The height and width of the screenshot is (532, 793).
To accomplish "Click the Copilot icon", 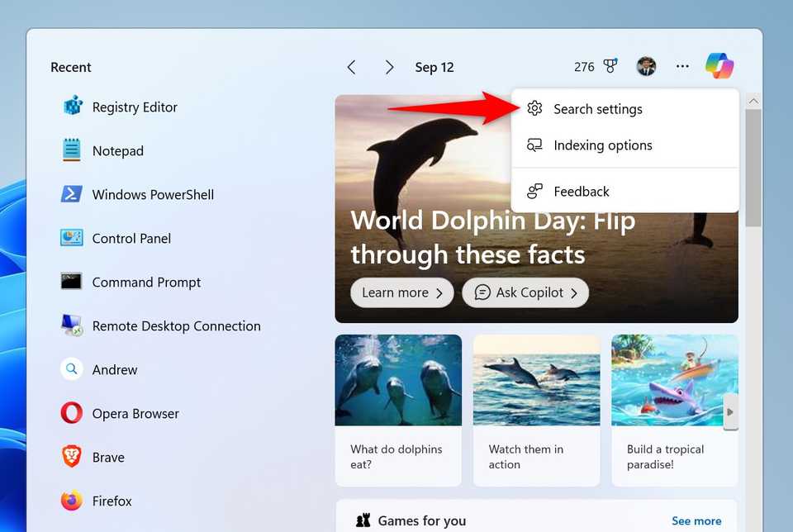I will [719, 67].
